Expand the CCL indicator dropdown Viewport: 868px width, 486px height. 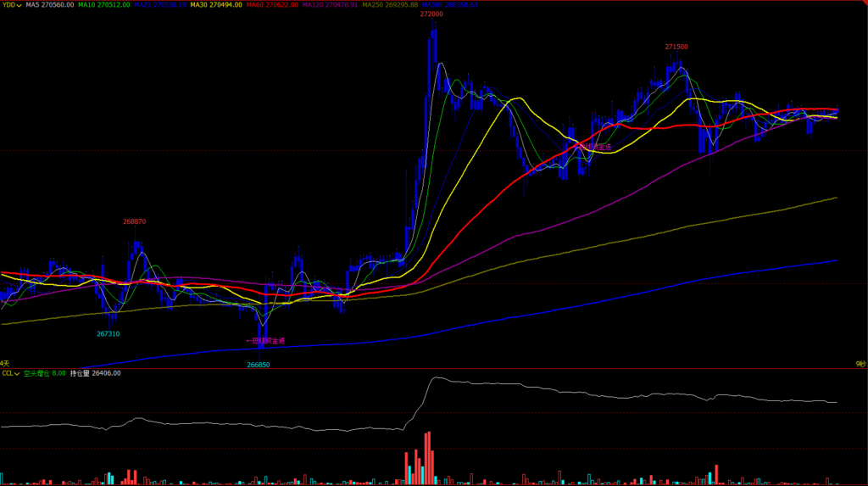pos(10,372)
